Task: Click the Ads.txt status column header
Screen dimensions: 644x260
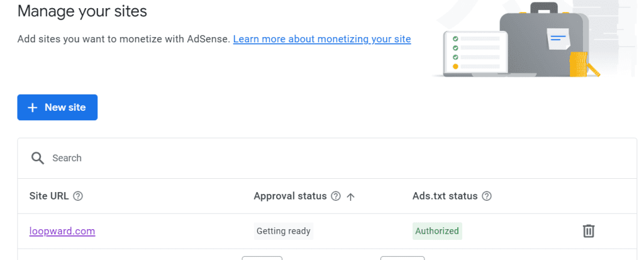Action: 445,196
